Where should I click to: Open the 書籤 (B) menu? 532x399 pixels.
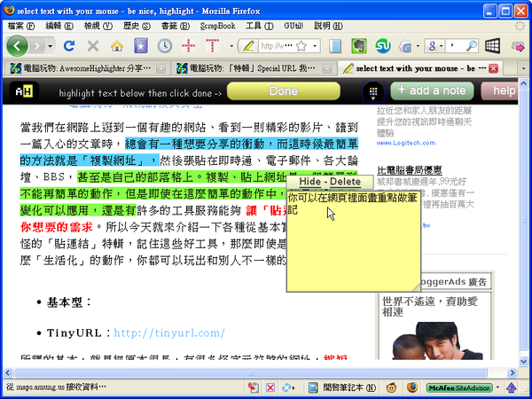[175, 26]
